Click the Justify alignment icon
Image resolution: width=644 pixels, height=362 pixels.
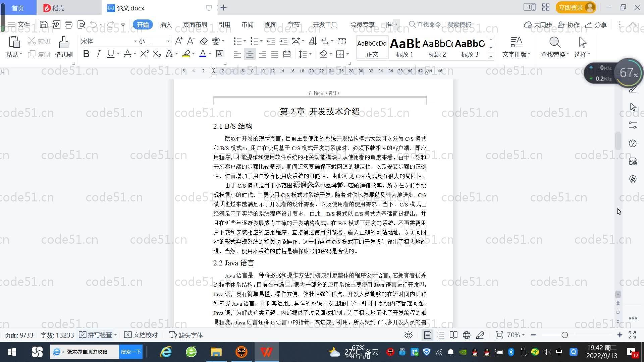point(275,54)
